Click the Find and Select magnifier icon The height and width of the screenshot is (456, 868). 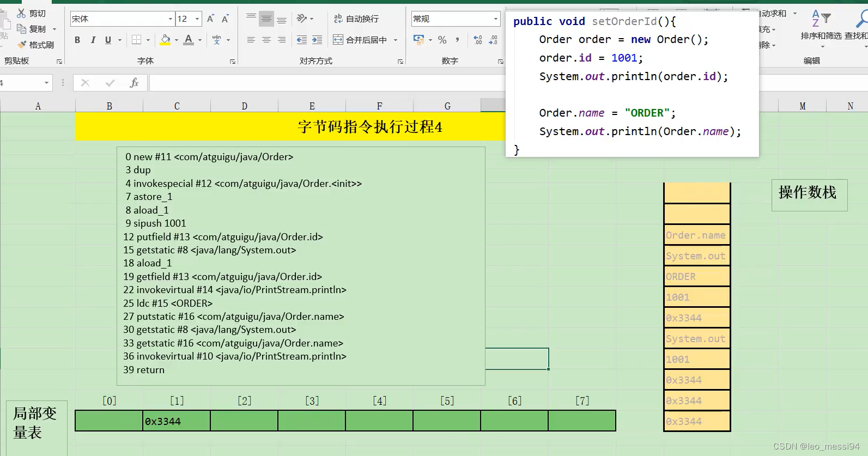tap(861, 19)
